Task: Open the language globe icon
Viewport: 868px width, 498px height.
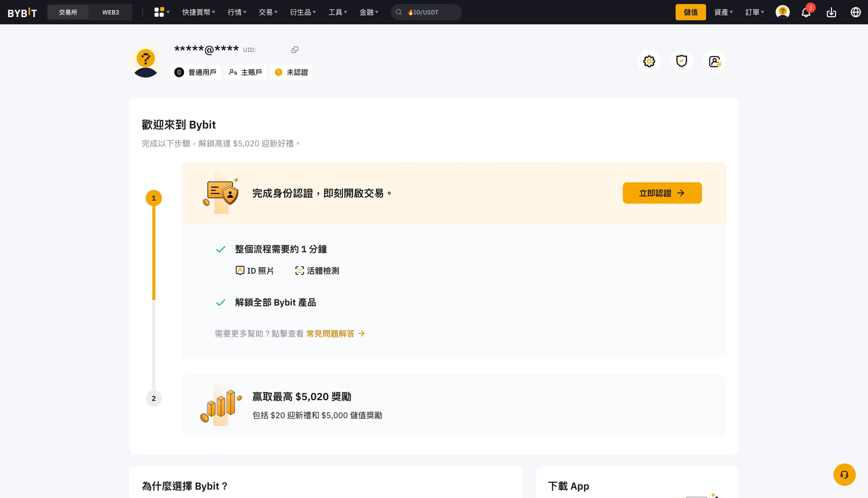Action: (856, 12)
